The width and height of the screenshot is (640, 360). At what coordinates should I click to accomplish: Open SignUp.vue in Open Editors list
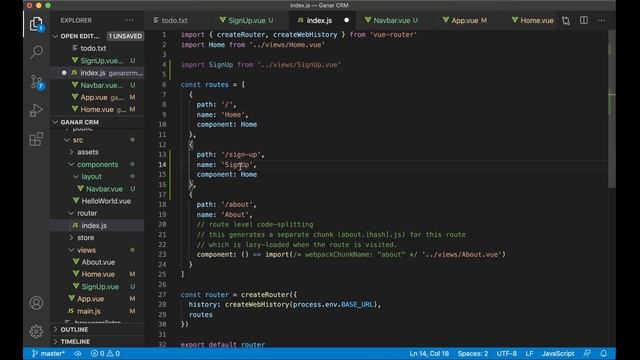[97, 60]
